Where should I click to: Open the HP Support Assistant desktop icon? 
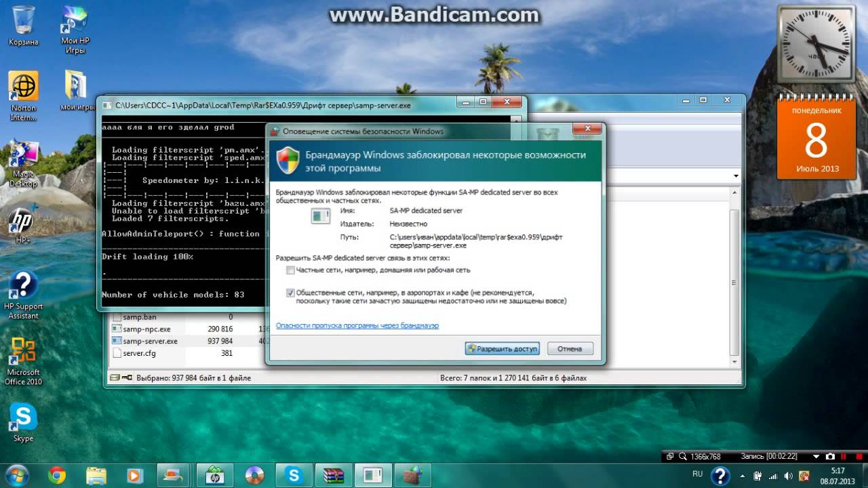click(23, 296)
